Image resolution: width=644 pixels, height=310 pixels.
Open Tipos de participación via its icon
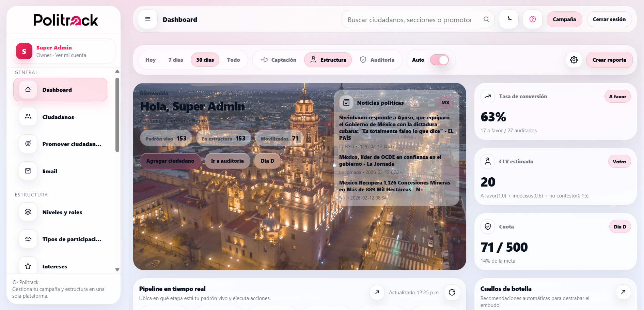click(x=28, y=239)
